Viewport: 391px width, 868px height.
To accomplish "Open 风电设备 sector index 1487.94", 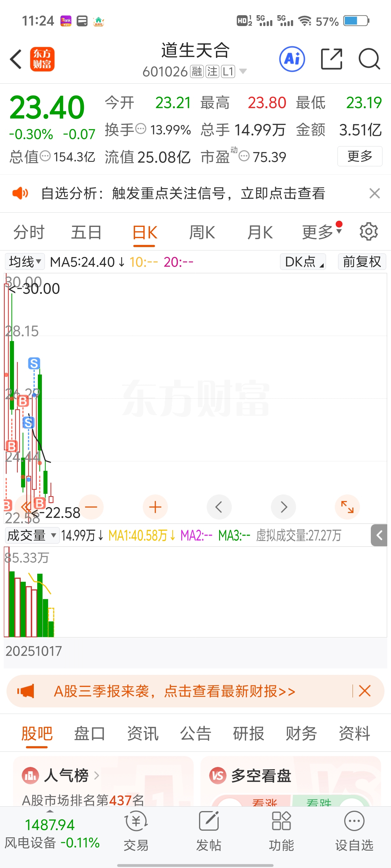I will [x=52, y=833].
